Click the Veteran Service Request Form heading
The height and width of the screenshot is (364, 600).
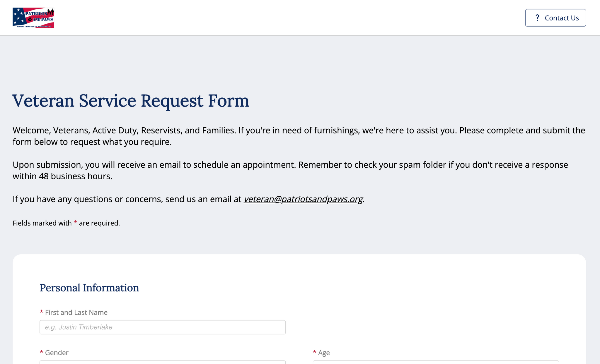click(x=131, y=101)
